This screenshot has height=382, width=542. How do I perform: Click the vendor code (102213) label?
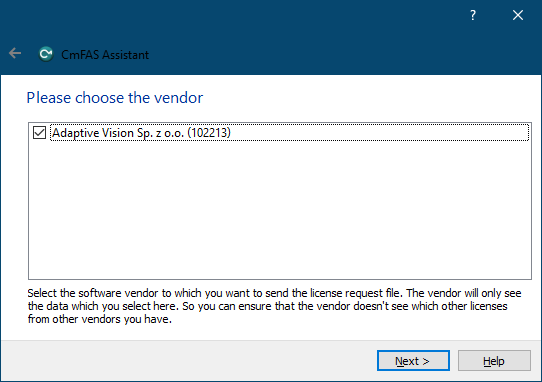[x=209, y=133]
